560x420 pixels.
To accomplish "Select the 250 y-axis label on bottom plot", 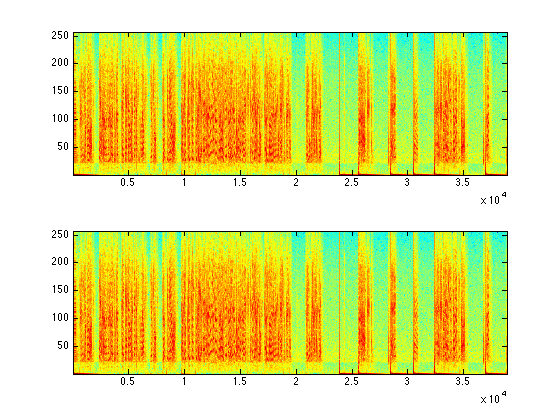I will (60, 234).
